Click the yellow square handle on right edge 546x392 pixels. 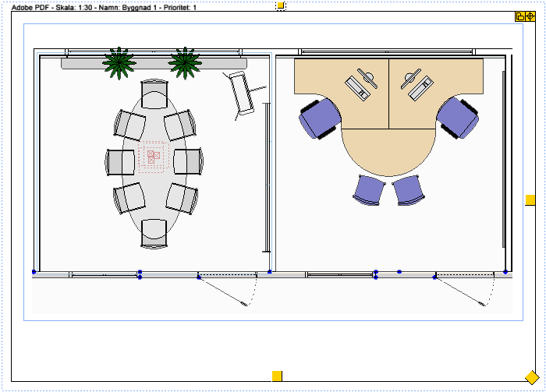pyautogui.click(x=530, y=200)
